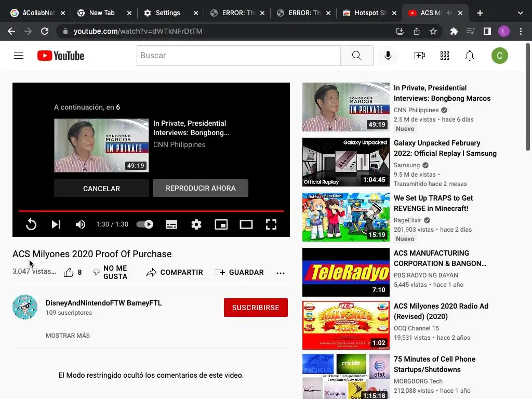Open the media control icon in Chrome toolbar

[470, 31]
